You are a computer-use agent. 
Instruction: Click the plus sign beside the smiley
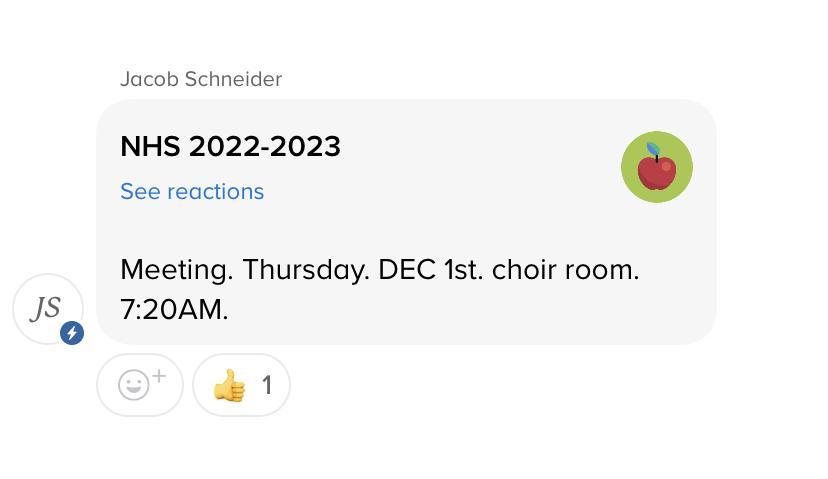[x=159, y=376]
